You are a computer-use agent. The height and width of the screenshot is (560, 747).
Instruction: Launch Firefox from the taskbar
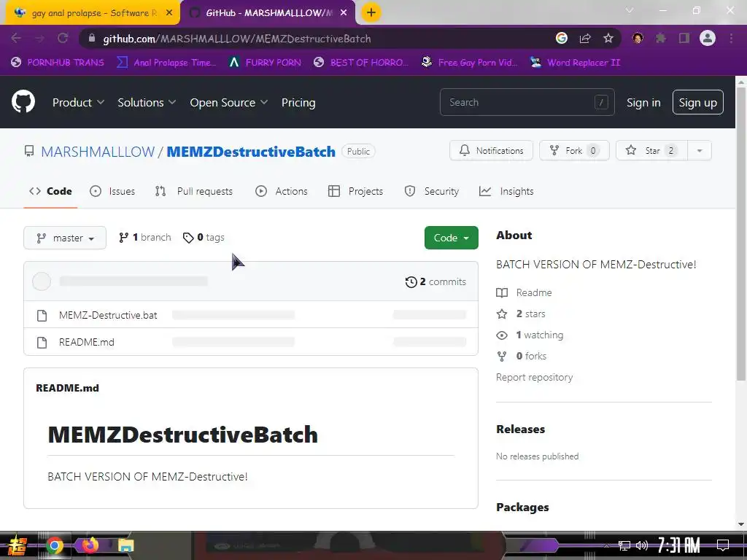pyautogui.click(x=90, y=545)
